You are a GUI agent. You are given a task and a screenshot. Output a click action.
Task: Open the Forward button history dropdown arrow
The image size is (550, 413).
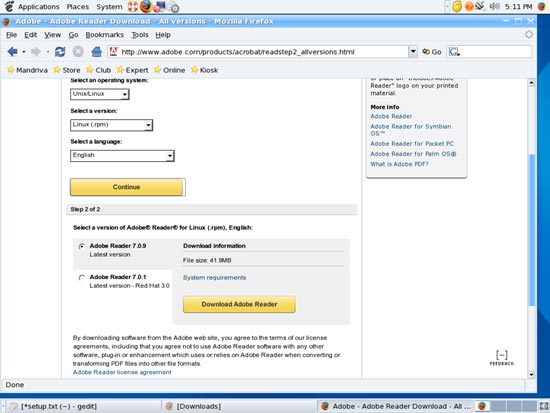[x=47, y=52]
